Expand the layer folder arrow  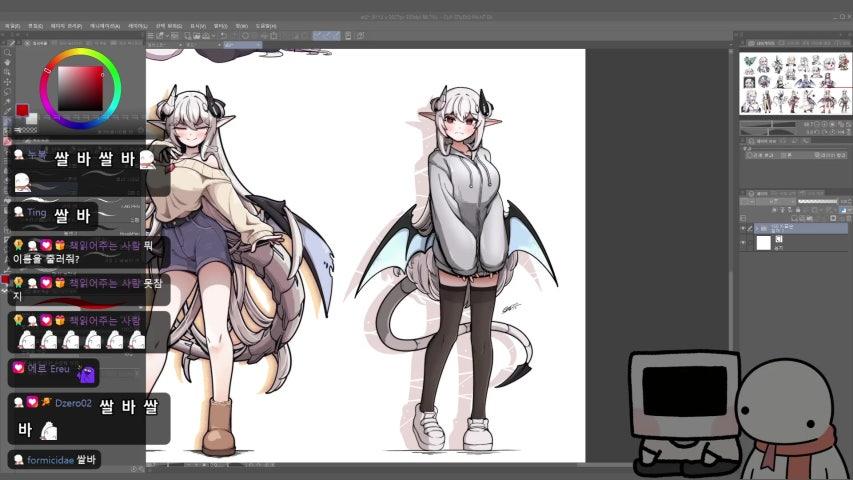757,228
